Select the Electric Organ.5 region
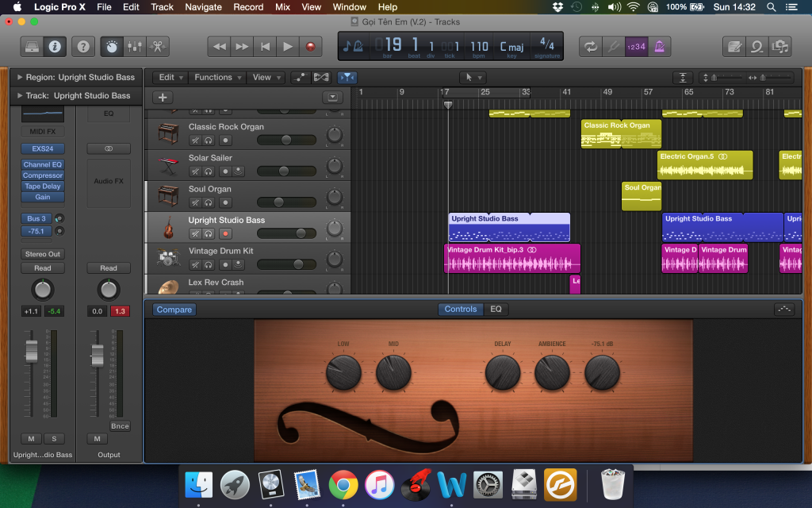This screenshot has height=508, width=812. pyautogui.click(x=705, y=165)
